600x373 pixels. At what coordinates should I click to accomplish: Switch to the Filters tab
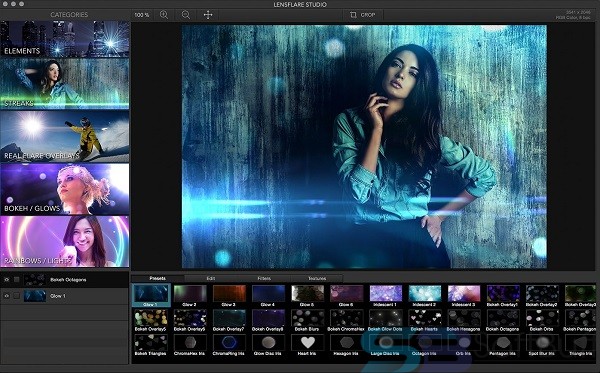tap(264, 278)
